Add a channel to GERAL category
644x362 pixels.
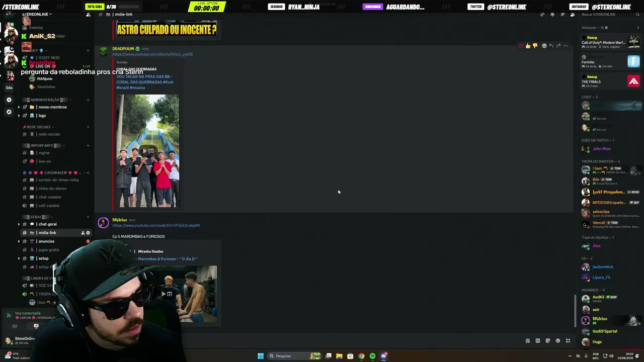[88, 217]
